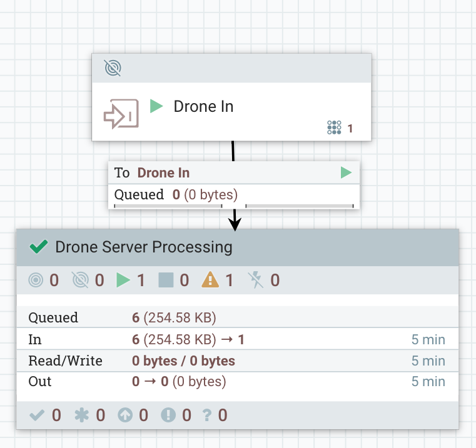The height and width of the screenshot is (448, 476).
Task: Click the locally modified and stale exclamation icon
Action: coord(168,416)
